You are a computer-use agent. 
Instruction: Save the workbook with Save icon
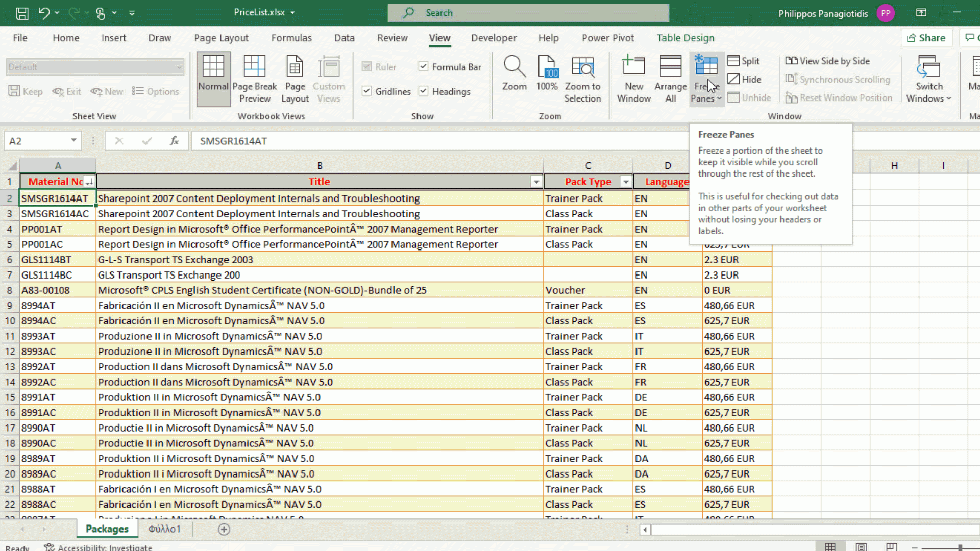[22, 13]
